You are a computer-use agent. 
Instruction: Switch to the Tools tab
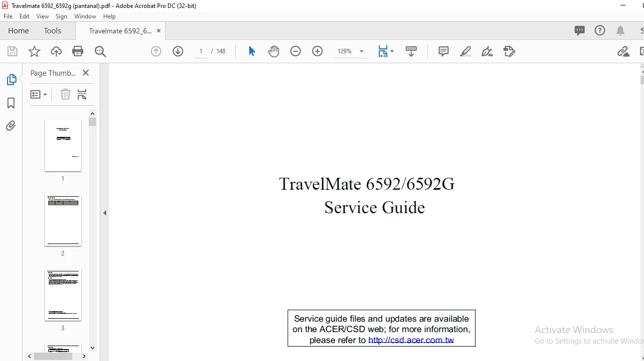click(x=52, y=30)
